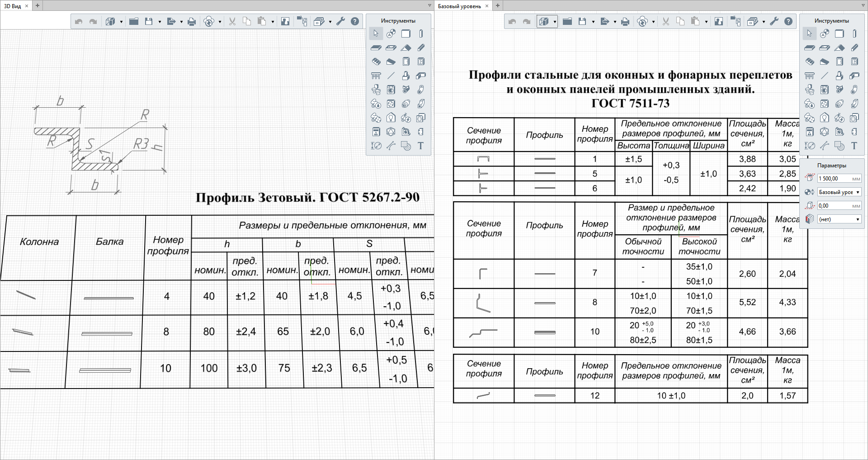Click the Export icon in Базовый уровень toolbar
The image size is (868, 460).
pyautogui.click(x=605, y=21)
